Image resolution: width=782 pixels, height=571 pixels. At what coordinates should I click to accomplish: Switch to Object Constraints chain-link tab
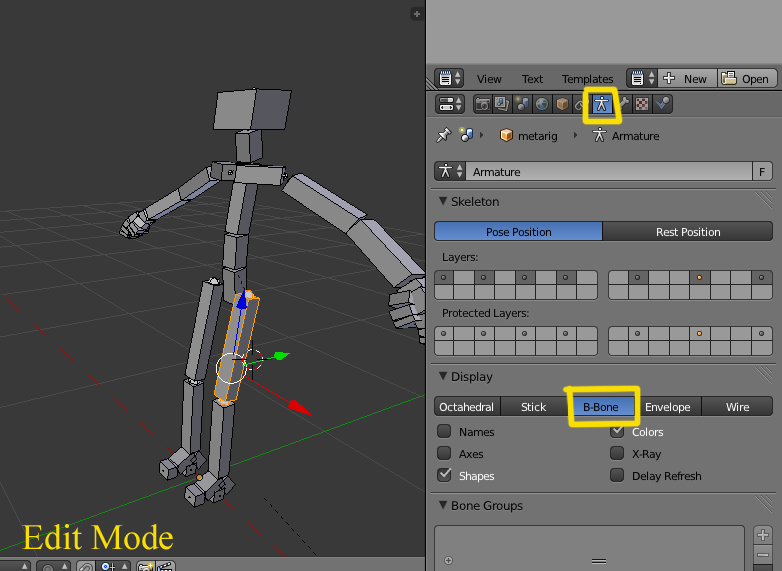click(581, 104)
